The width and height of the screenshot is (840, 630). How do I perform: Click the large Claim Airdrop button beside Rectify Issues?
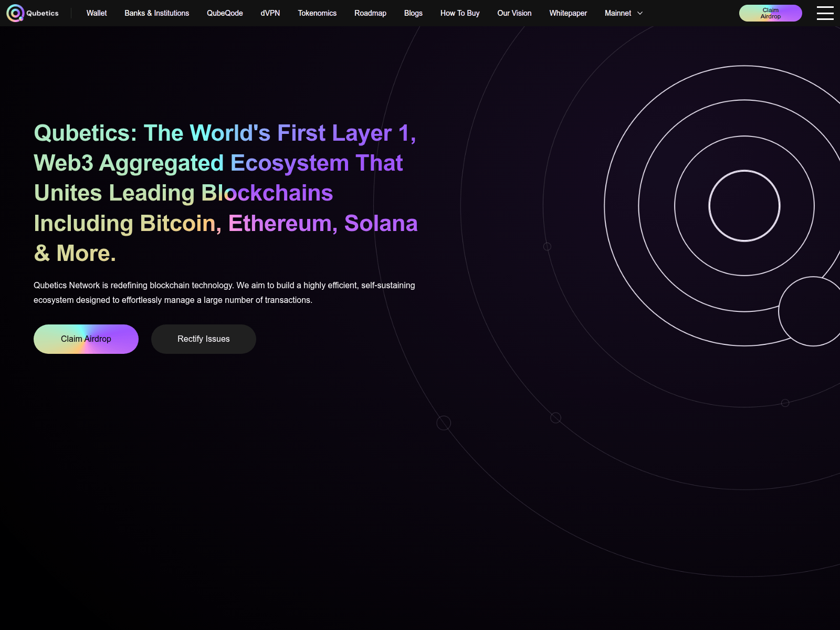[x=86, y=339]
